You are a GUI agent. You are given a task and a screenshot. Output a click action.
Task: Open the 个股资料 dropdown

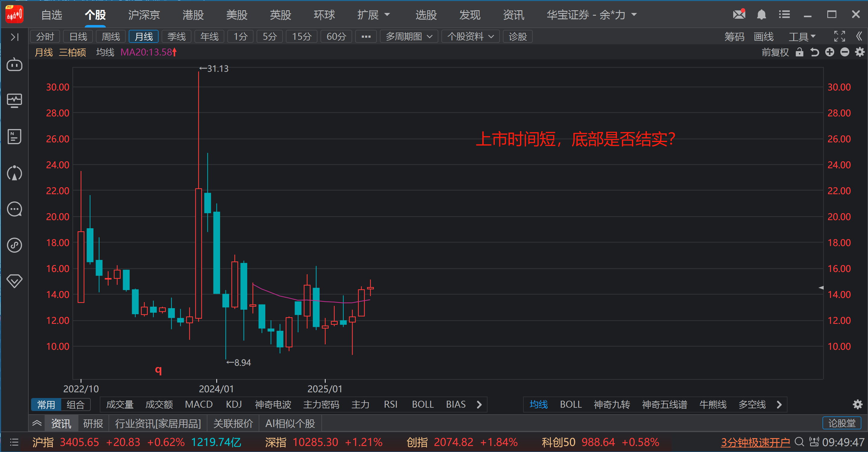coord(470,36)
